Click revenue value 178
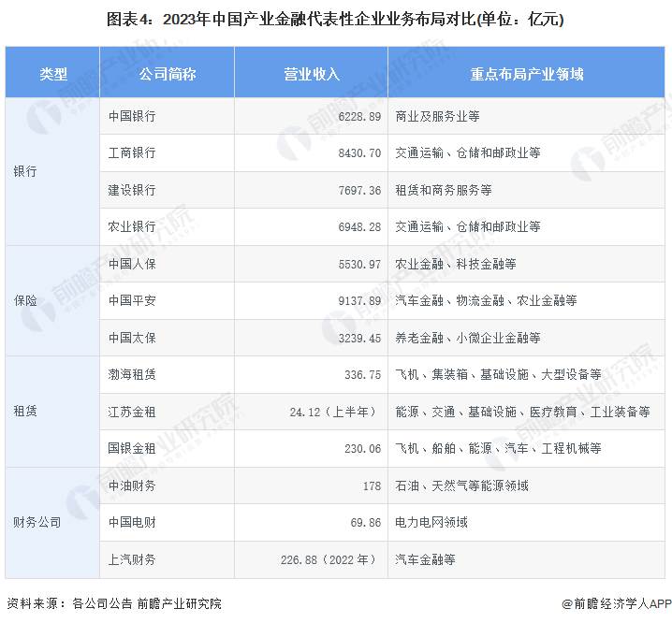The width and height of the screenshot is (672, 623). tap(372, 486)
